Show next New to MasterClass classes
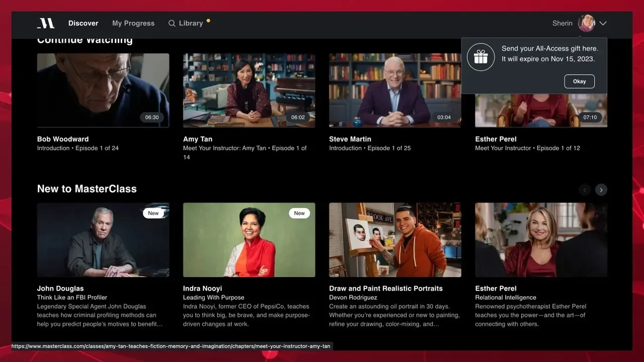 pos(601,190)
